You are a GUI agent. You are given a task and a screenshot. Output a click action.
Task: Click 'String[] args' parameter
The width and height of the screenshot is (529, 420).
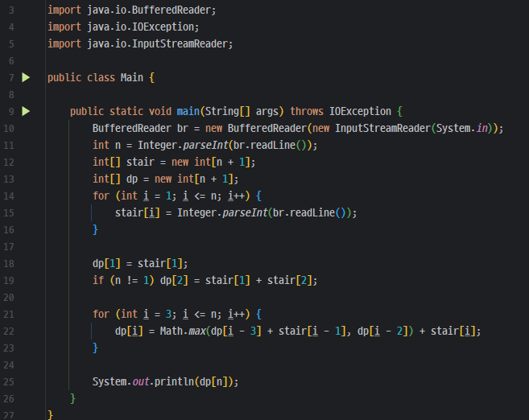pos(242,111)
